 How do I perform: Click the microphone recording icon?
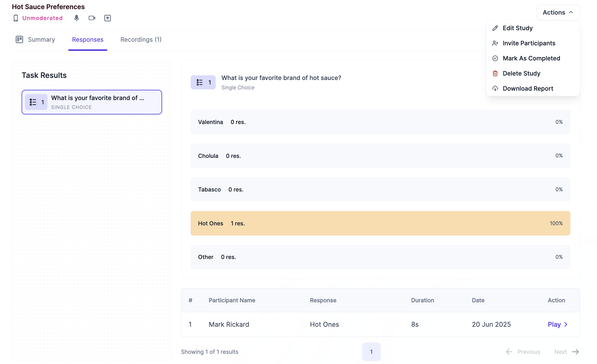76,18
